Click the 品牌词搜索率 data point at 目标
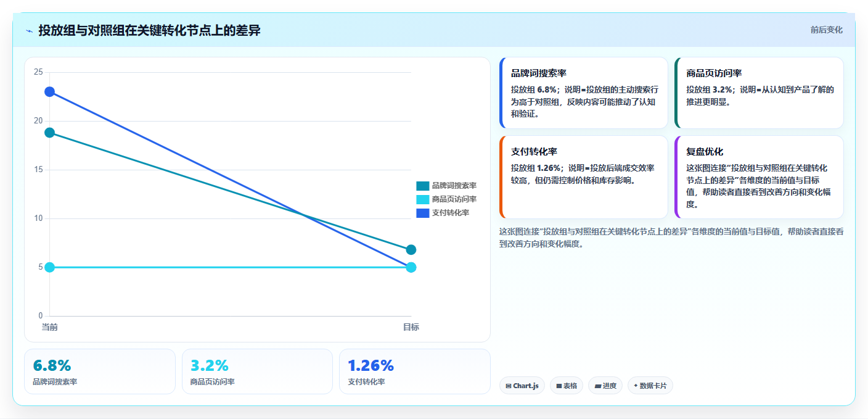Viewport: 868px width, 419px height. coord(411,250)
